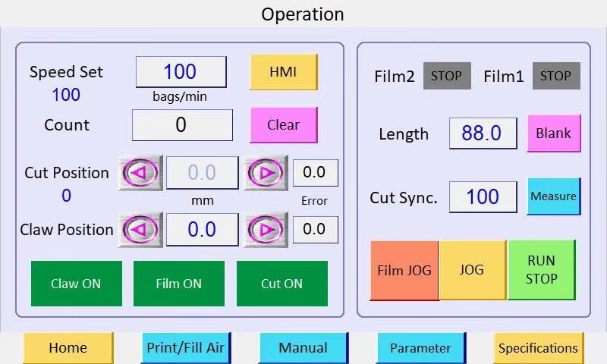607x364 pixels.
Task: Click the Cut Position right arrow icon
Action: [x=266, y=173]
